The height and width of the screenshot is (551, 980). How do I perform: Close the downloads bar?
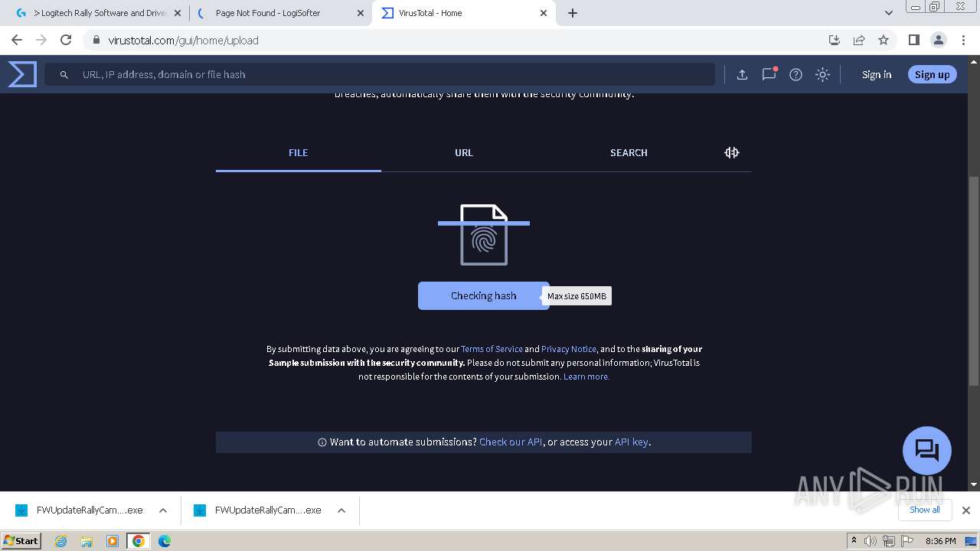pyautogui.click(x=966, y=510)
